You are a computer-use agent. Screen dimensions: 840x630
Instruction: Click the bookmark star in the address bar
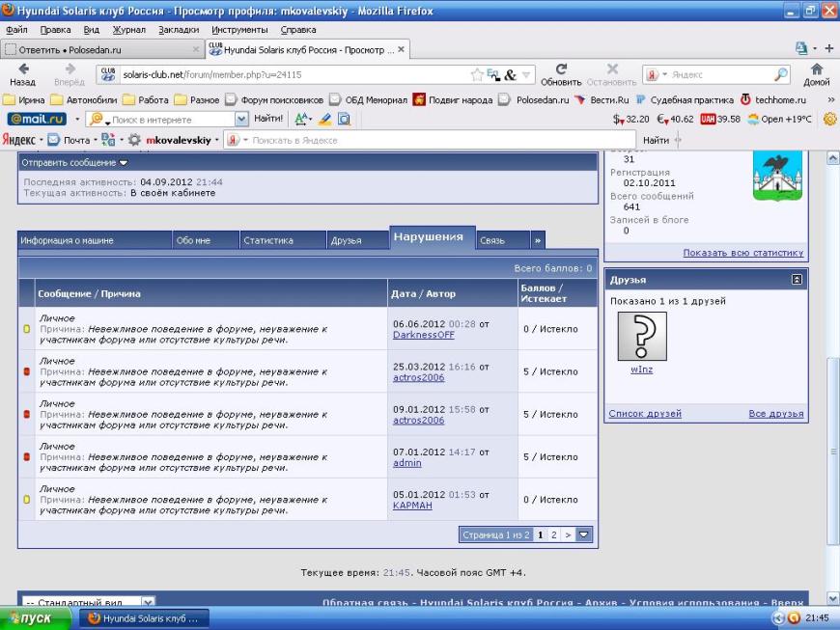tap(477, 74)
